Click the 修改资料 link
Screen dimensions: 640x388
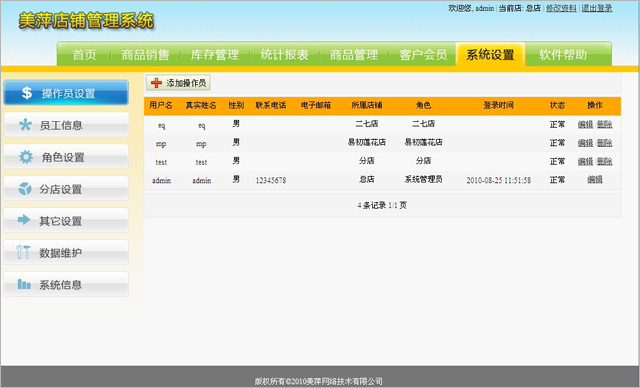[561, 8]
